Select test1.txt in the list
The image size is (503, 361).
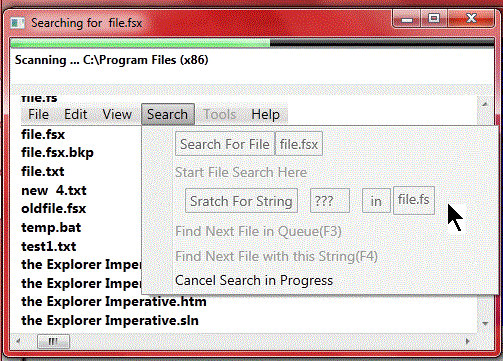(49, 246)
